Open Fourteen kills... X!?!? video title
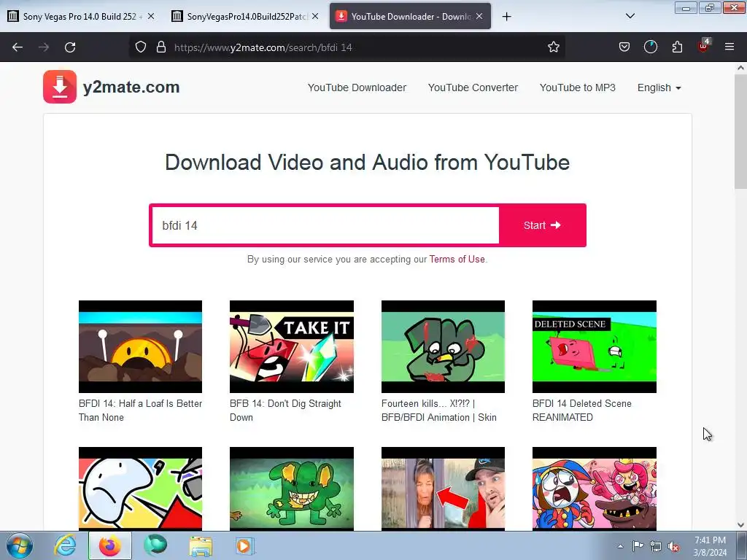 pos(438,411)
